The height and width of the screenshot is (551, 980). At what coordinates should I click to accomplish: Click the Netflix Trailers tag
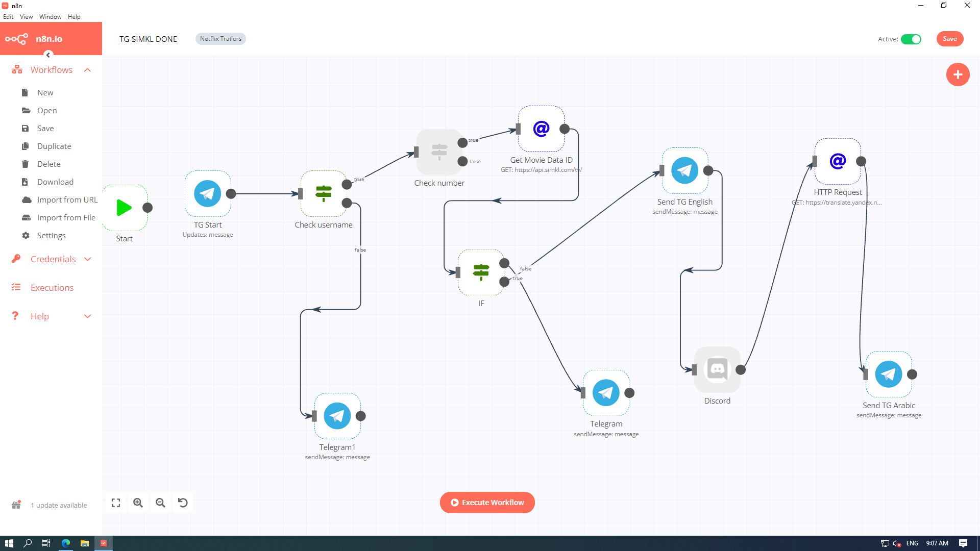coord(220,39)
